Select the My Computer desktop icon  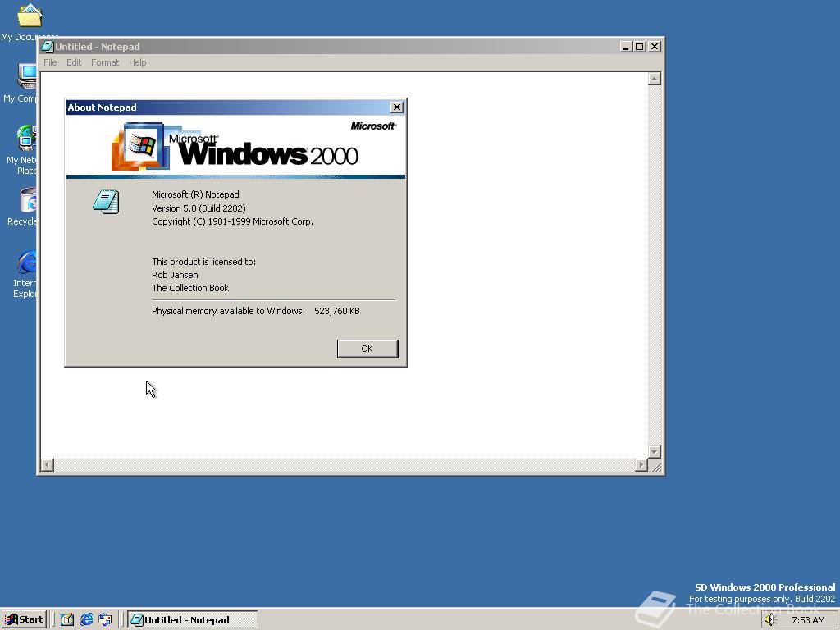[x=21, y=82]
